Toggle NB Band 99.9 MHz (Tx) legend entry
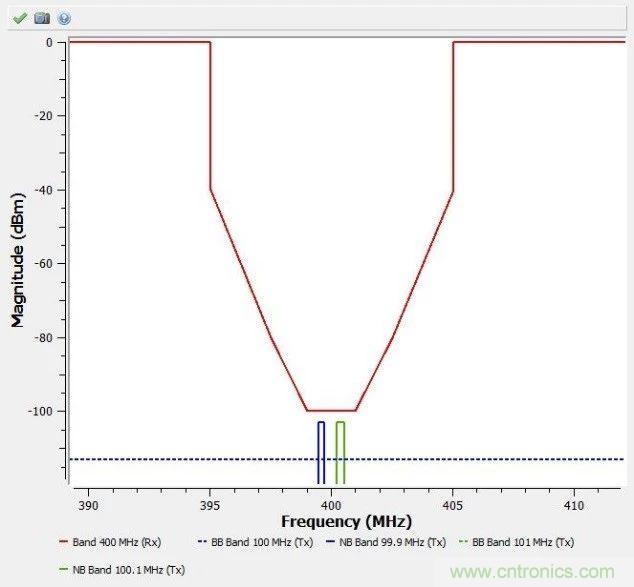This screenshot has height=587, width=634. pos(392,542)
